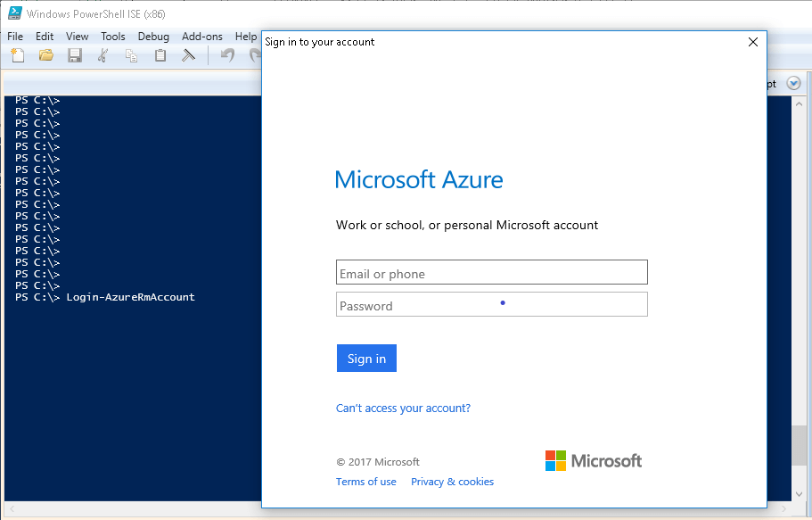Open the Help menu
Viewport: 812px width, 520px height.
coord(246,37)
